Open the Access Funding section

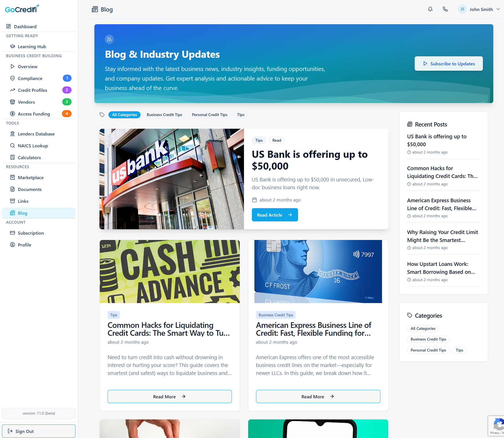(34, 114)
